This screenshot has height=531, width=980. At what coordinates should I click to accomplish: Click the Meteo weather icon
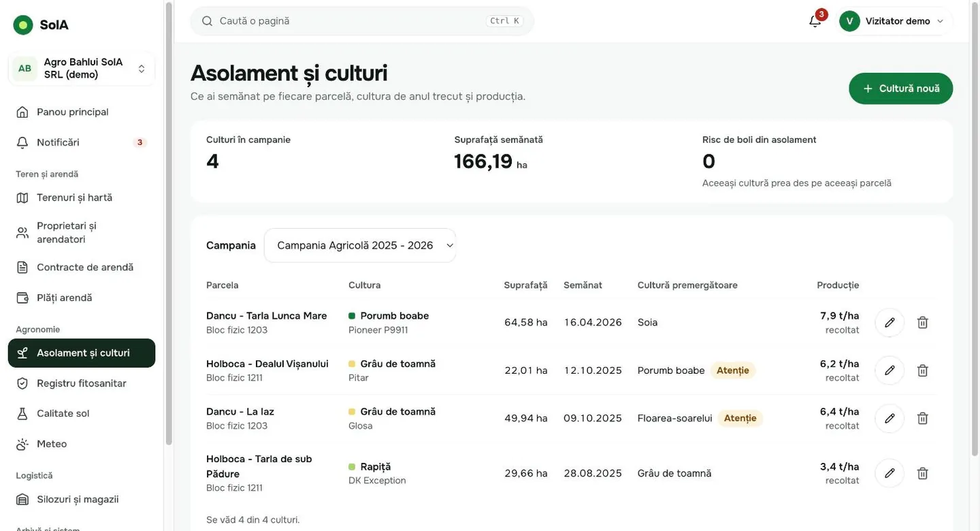click(22, 444)
